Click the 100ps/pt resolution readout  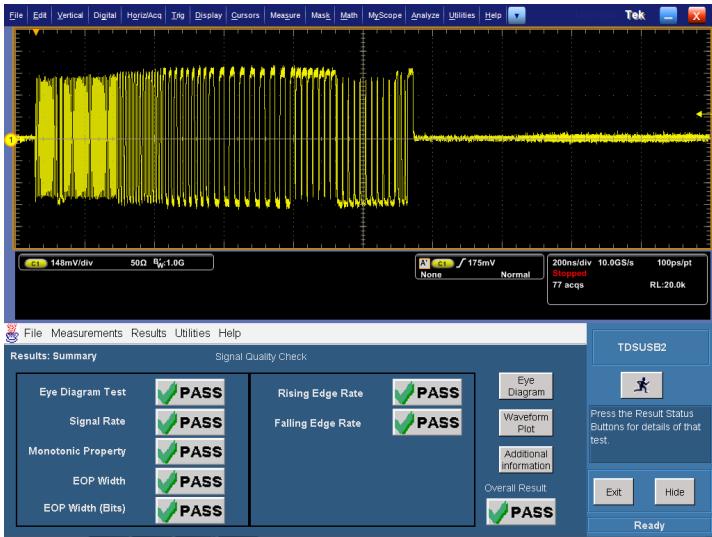674,263
